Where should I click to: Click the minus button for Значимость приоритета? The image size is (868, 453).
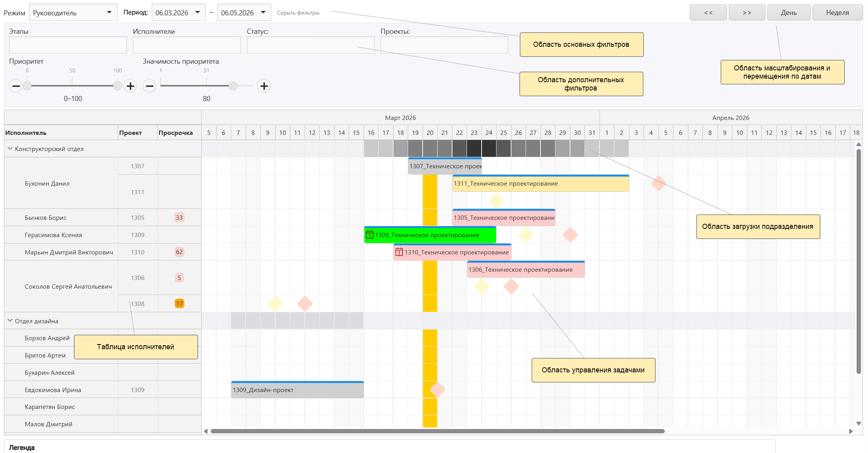[149, 86]
